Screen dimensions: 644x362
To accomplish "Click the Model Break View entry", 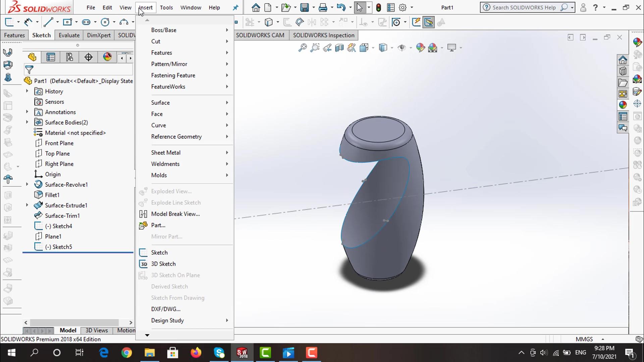I will point(175,214).
